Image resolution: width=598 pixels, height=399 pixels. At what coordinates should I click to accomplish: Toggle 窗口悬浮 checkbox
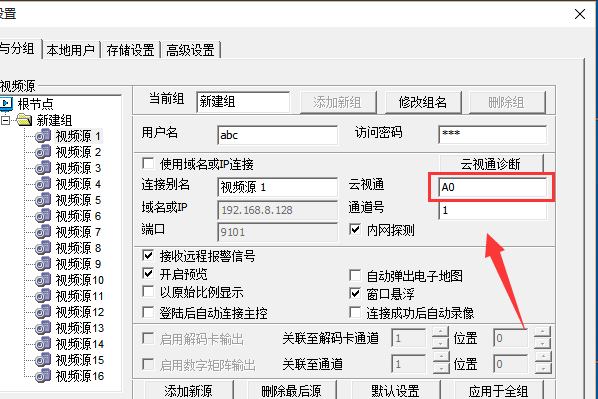[x=355, y=293]
